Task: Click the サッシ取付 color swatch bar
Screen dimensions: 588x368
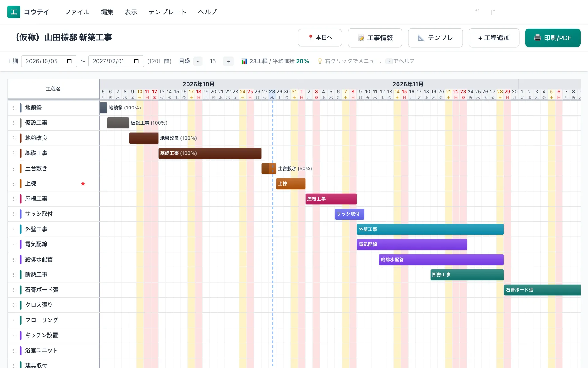Action: coord(21,214)
